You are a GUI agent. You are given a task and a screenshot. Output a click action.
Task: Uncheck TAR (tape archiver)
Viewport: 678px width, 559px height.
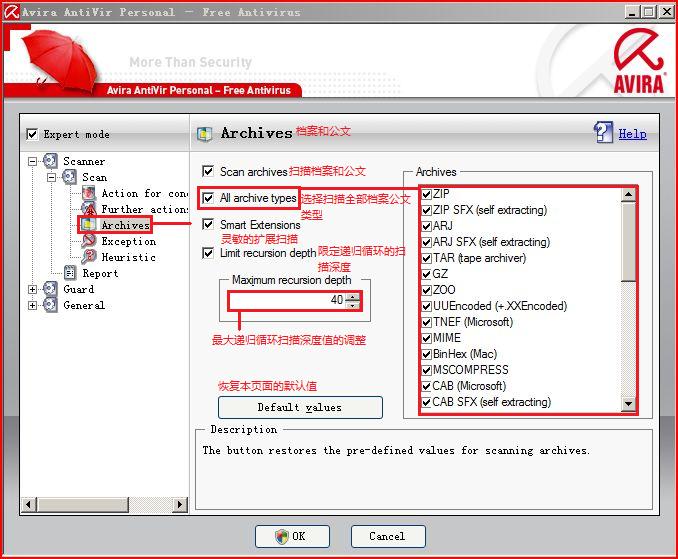(x=426, y=258)
